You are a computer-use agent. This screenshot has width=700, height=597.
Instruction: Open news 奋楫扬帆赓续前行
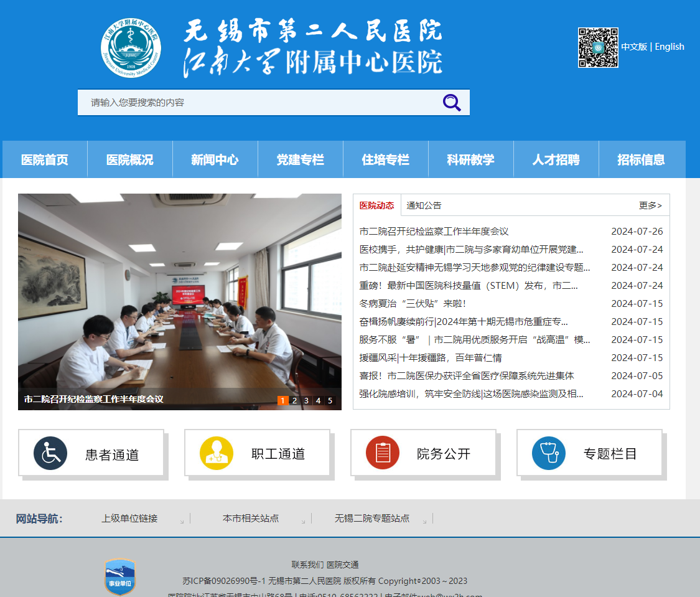tap(464, 321)
